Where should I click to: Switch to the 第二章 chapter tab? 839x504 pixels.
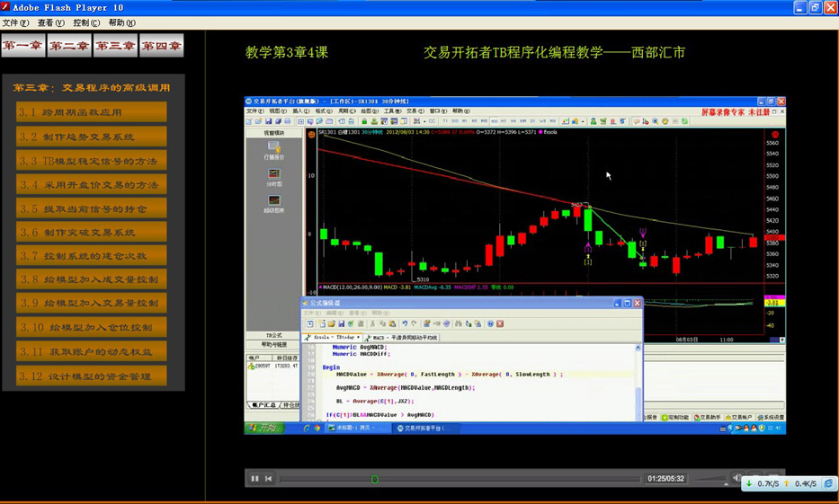[69, 46]
